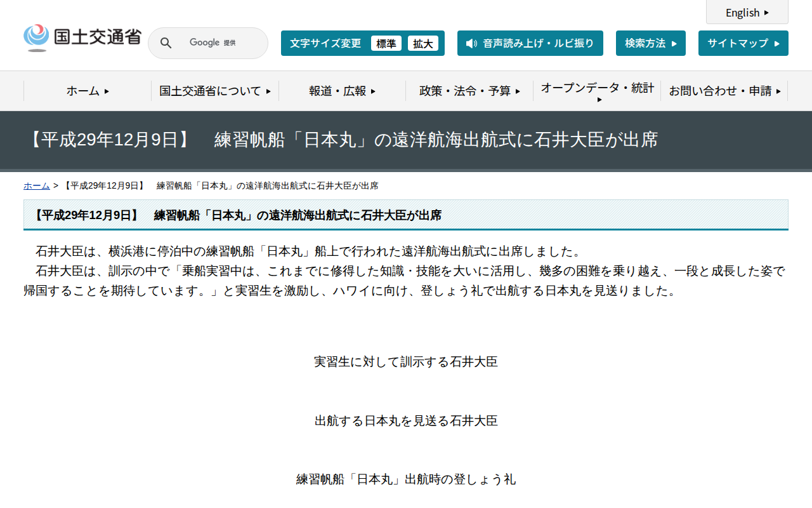Viewport: 812px width, 508px height.
Task: Open the サイトマップ page
Action: click(743, 43)
